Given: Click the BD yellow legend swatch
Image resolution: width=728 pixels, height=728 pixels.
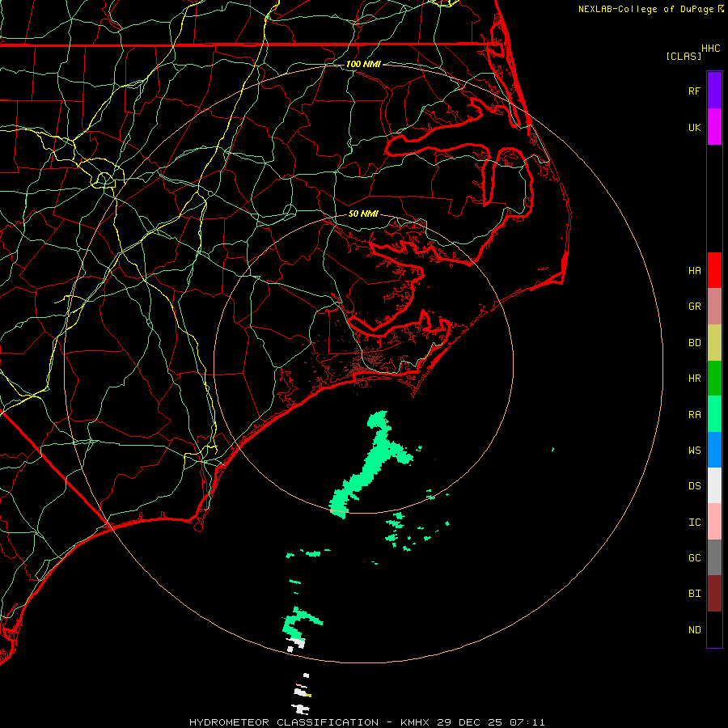Looking at the screenshot, I should [x=714, y=343].
